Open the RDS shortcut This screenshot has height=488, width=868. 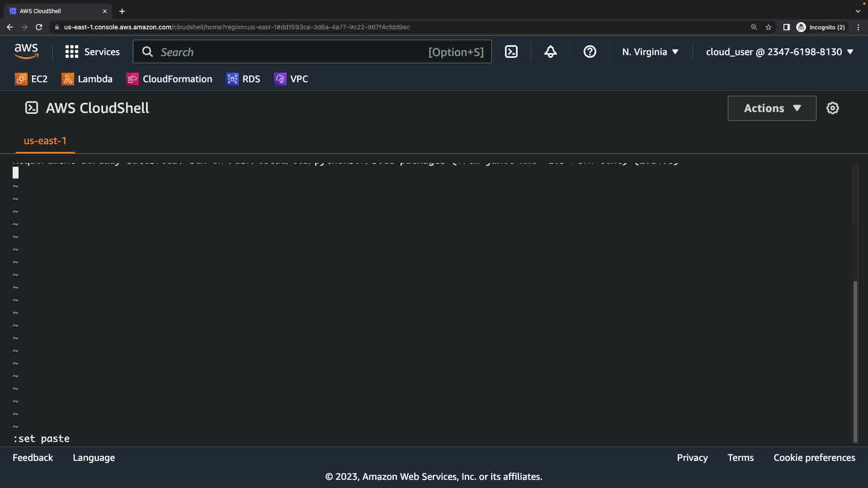coord(243,79)
